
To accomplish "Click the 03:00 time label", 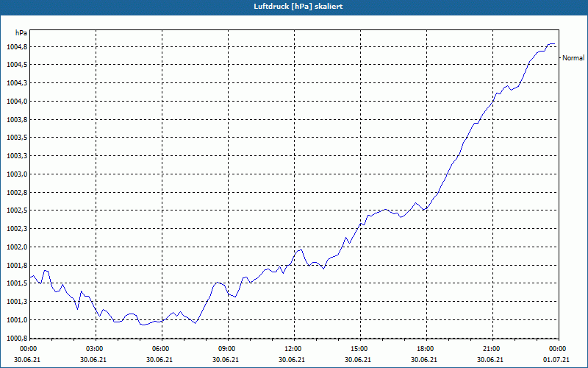I will point(96,349).
